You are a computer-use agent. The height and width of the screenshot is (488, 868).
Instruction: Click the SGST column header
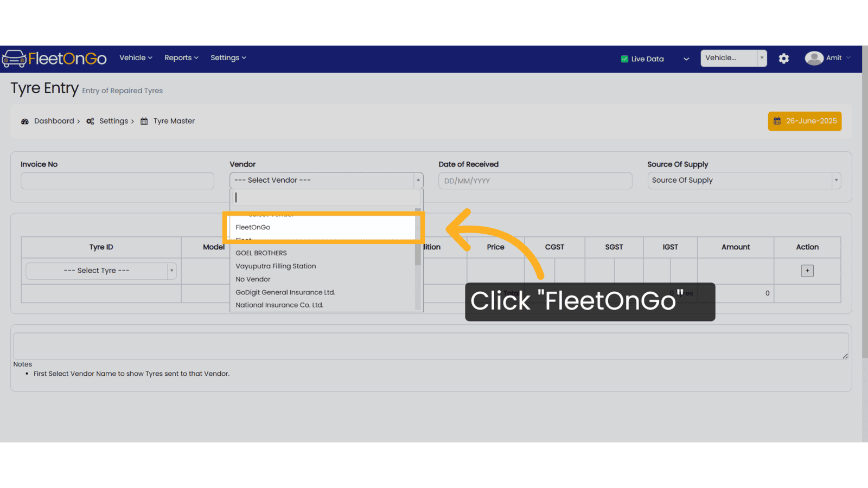(614, 247)
